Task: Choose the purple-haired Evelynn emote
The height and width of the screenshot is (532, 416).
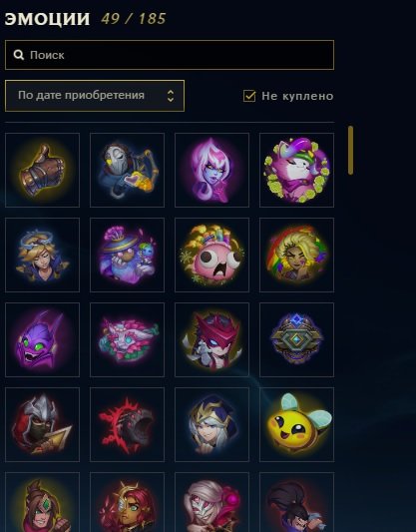Action: [x=211, y=170]
